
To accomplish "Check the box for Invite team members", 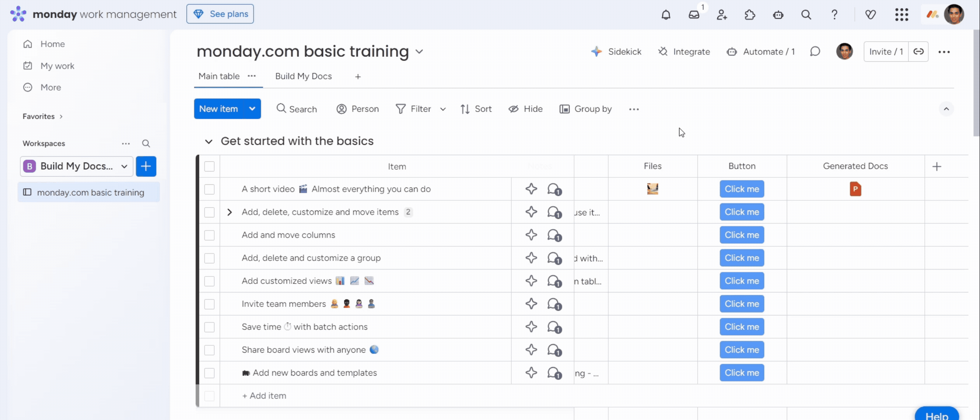I will point(209,304).
